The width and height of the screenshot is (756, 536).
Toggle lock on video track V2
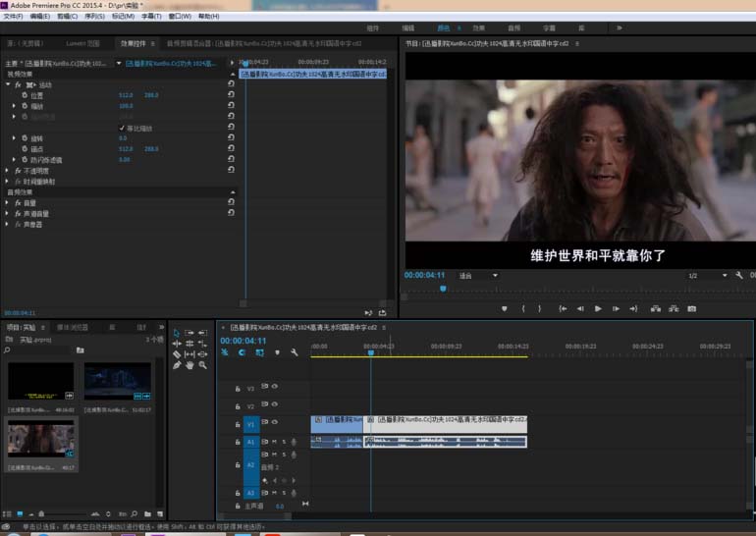(238, 405)
